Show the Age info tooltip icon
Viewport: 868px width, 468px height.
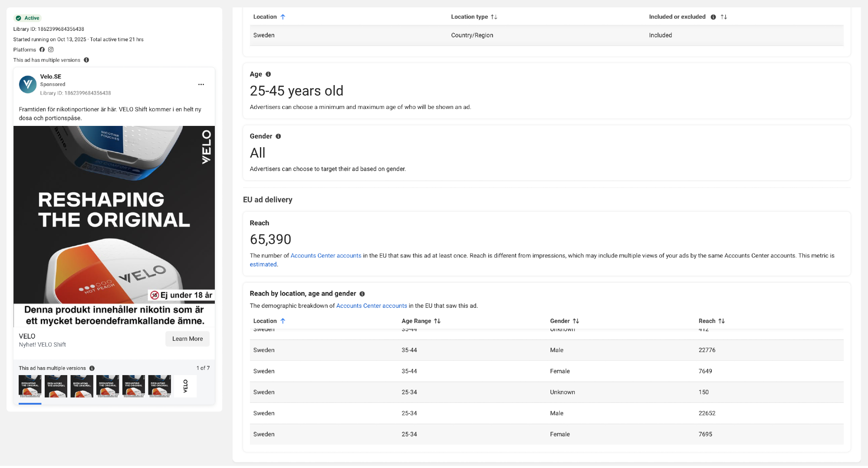pyautogui.click(x=268, y=74)
